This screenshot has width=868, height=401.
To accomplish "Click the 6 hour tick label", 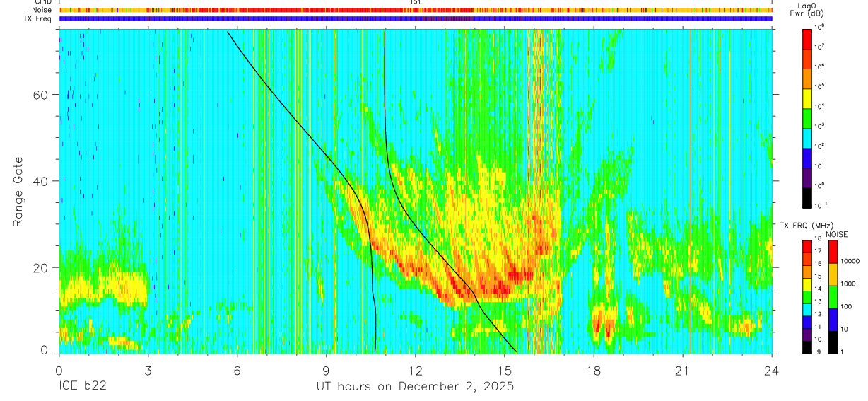I will click(x=237, y=370).
